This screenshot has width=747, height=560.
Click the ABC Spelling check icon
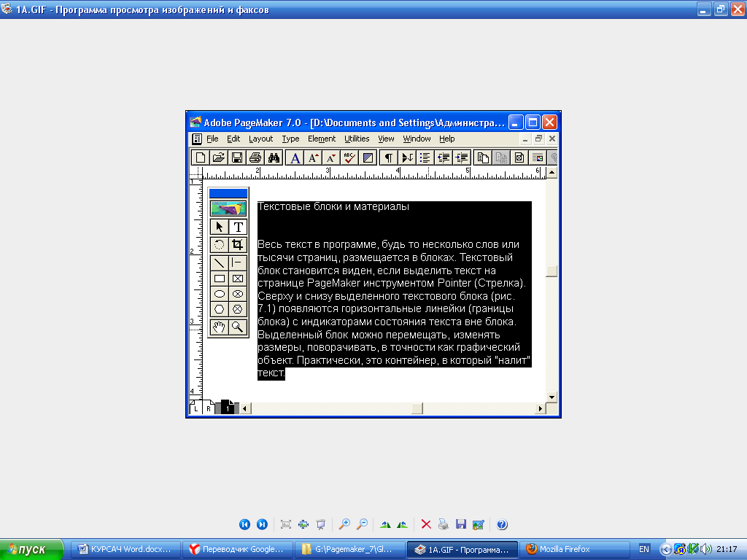[349, 157]
